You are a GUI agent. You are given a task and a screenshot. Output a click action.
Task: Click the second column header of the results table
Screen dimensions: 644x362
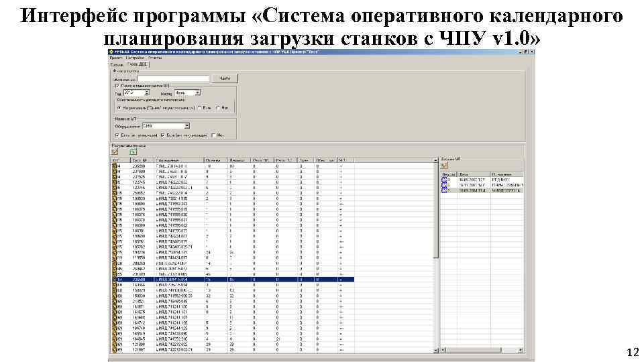[x=142, y=160]
